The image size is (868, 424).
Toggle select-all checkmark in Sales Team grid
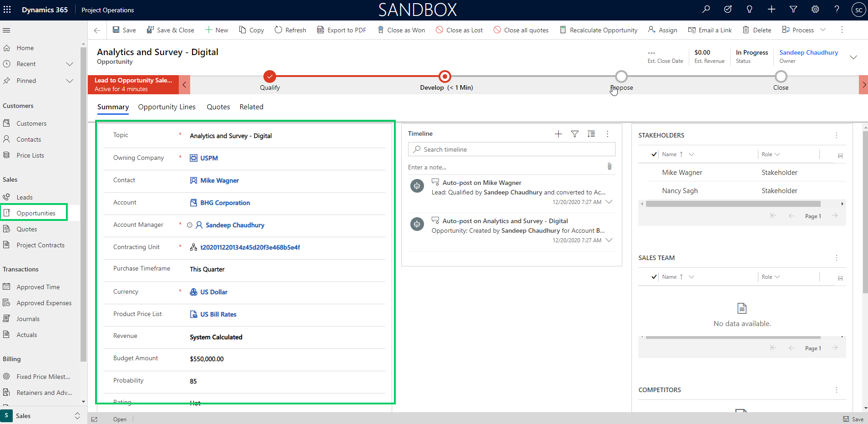point(654,277)
